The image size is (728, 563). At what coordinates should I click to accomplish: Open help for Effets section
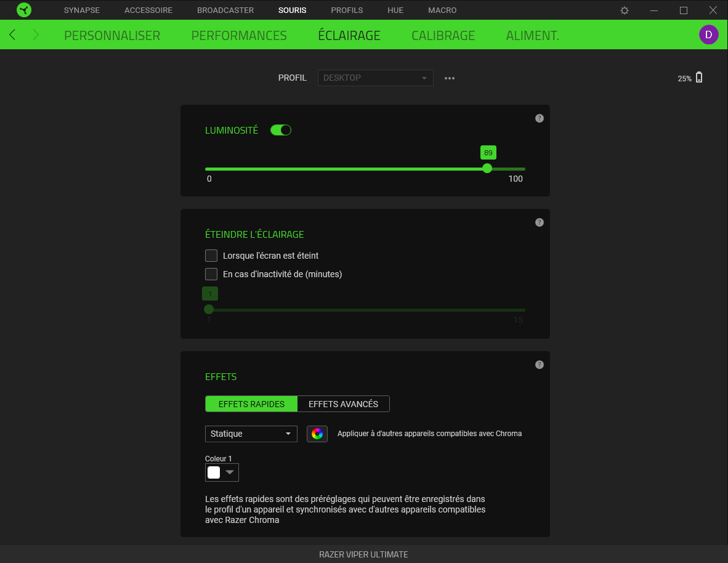pyautogui.click(x=539, y=365)
